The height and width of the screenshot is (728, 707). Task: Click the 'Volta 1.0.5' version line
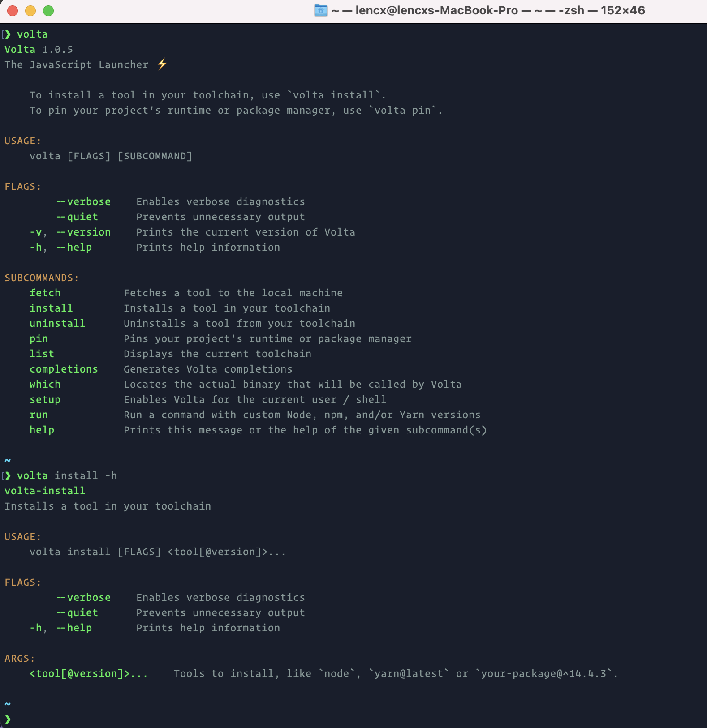coord(39,49)
